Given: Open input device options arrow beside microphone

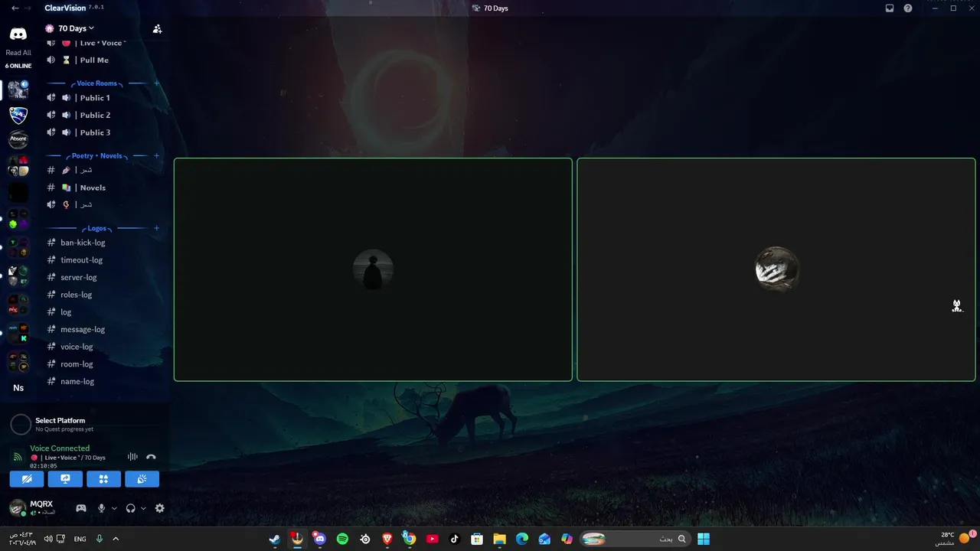Looking at the screenshot, I should (114, 508).
